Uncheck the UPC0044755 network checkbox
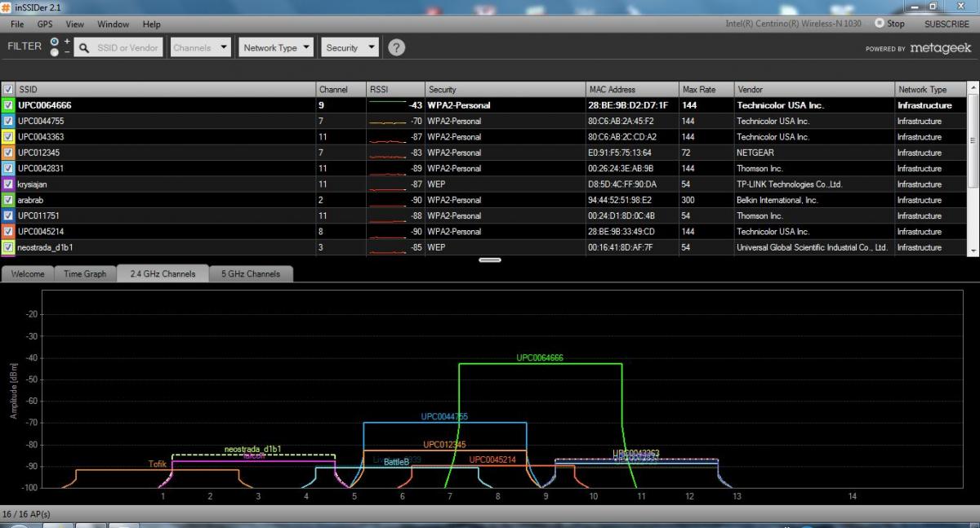The image size is (980, 528). tap(8, 121)
